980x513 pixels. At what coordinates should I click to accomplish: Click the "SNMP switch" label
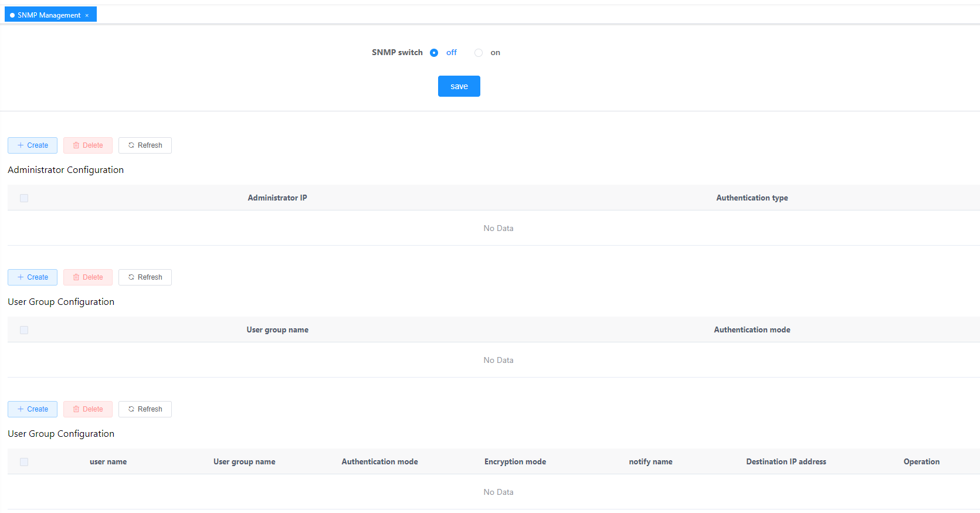397,53
